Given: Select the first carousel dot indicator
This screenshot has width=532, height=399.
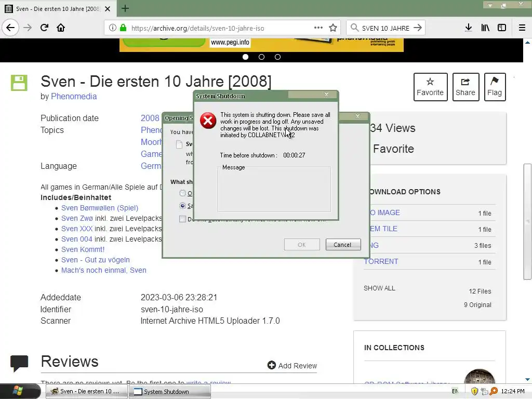Looking at the screenshot, I should pyautogui.click(x=245, y=57).
